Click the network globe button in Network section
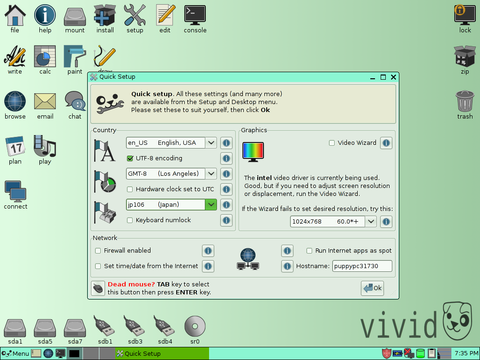 (248, 259)
